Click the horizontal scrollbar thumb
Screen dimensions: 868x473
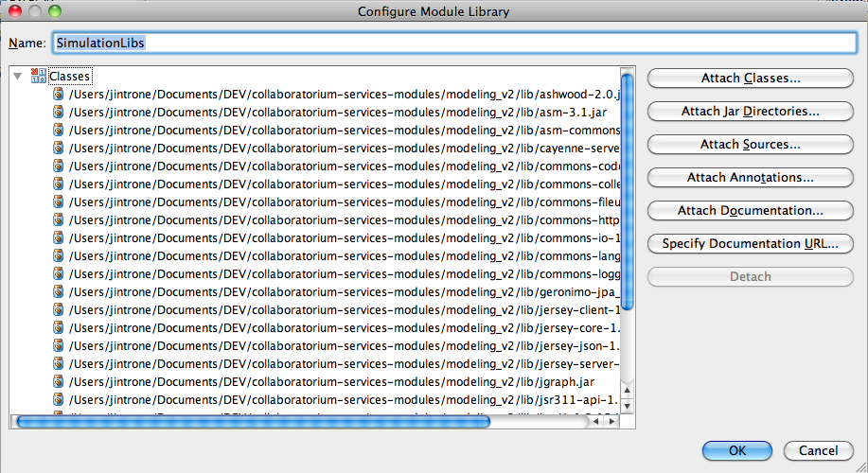point(254,422)
